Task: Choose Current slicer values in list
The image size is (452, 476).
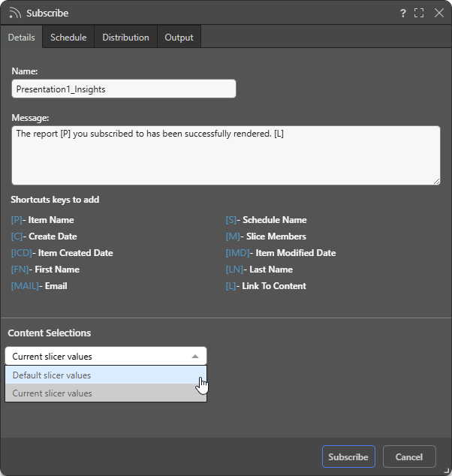Action: 106,393
